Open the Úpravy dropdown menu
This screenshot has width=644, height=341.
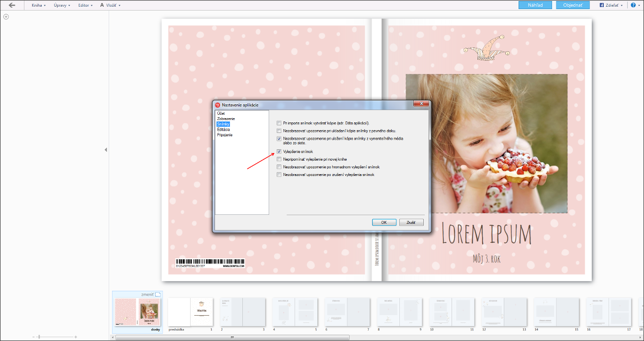62,5
